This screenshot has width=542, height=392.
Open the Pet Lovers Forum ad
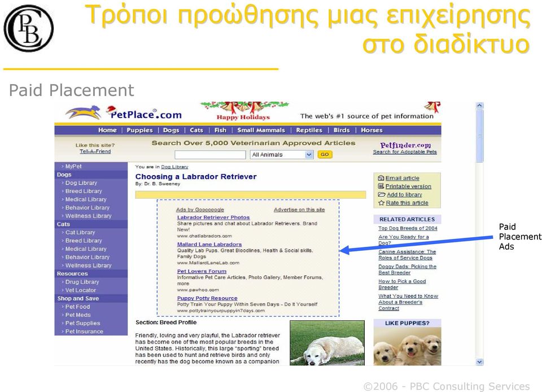pos(202,271)
